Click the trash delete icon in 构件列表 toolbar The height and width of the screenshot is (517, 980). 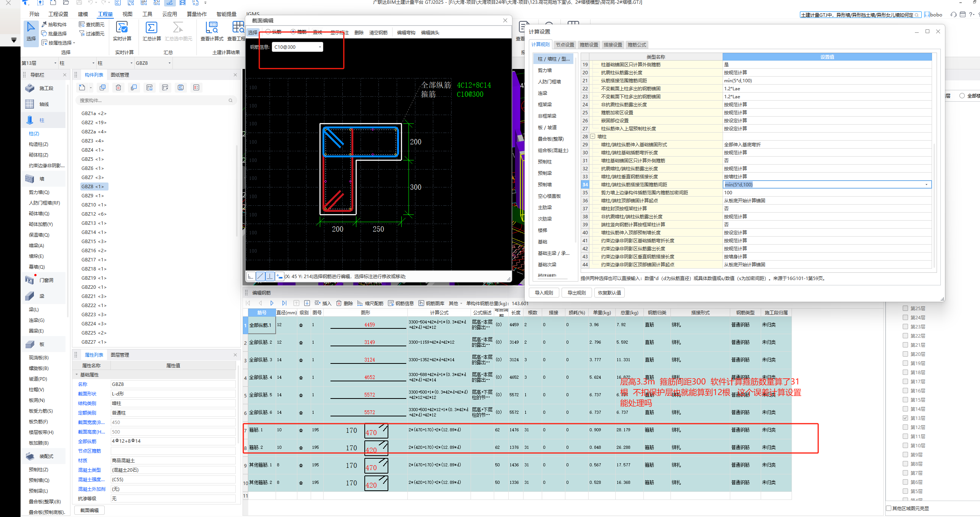tap(118, 88)
